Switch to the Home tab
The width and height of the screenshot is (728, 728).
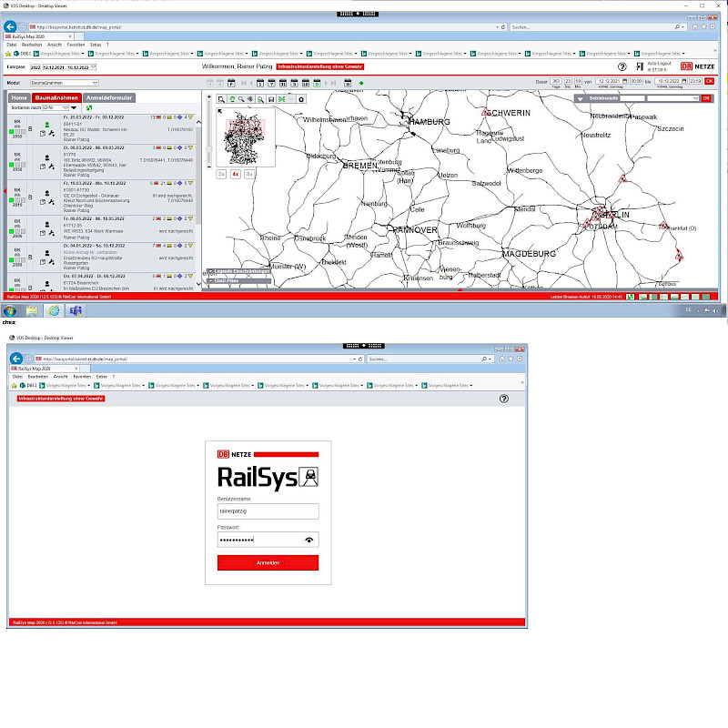click(19, 97)
